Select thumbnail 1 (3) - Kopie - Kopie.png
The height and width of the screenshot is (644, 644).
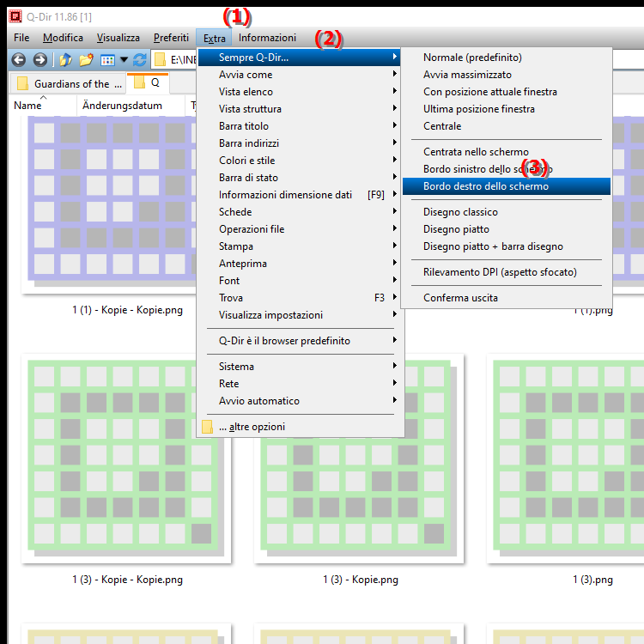(x=126, y=459)
